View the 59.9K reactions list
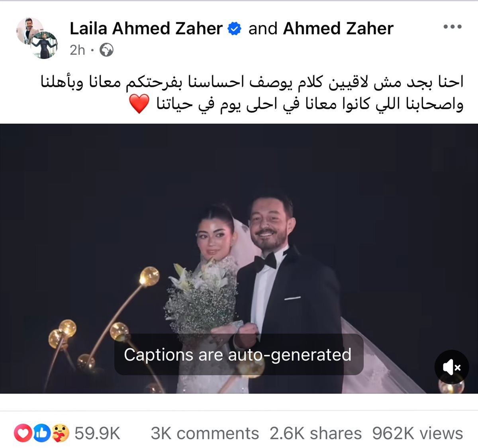Screen dimensions: 478x448 coord(97,433)
